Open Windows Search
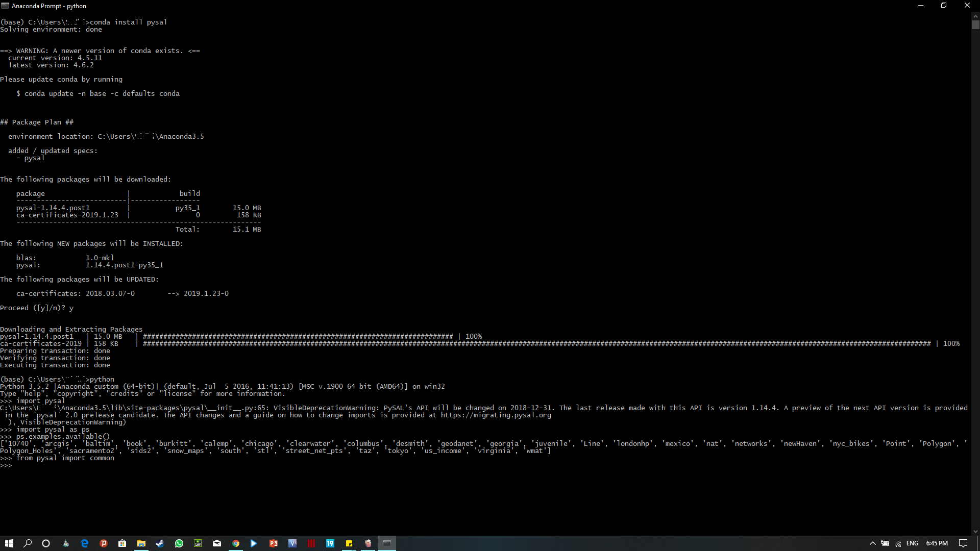The height and width of the screenshot is (551, 980). [x=28, y=543]
